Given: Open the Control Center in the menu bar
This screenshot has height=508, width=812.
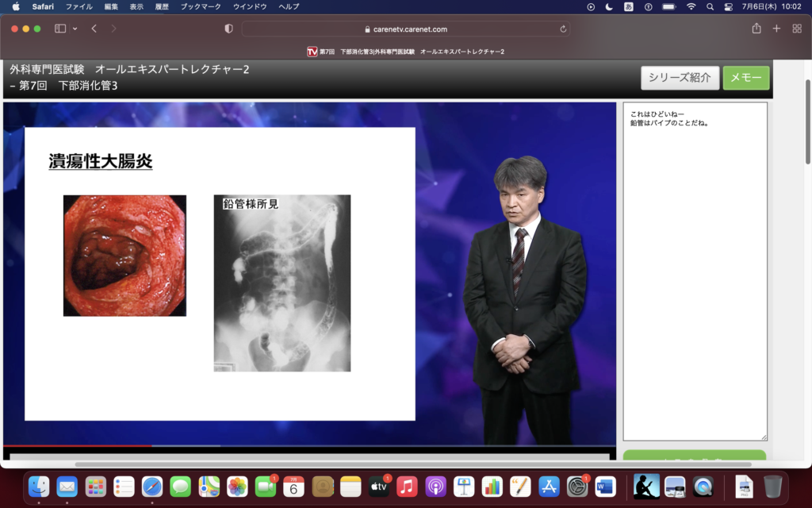Looking at the screenshot, I should point(728,6).
